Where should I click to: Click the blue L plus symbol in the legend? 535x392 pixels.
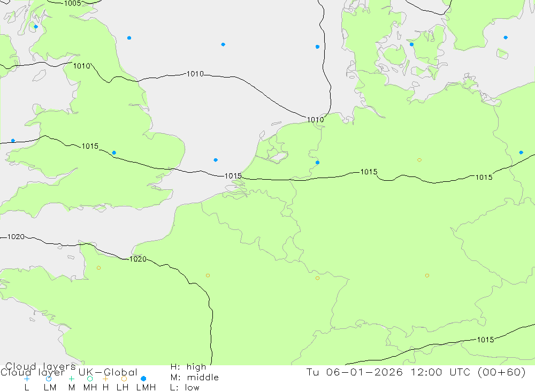[x=27, y=379]
